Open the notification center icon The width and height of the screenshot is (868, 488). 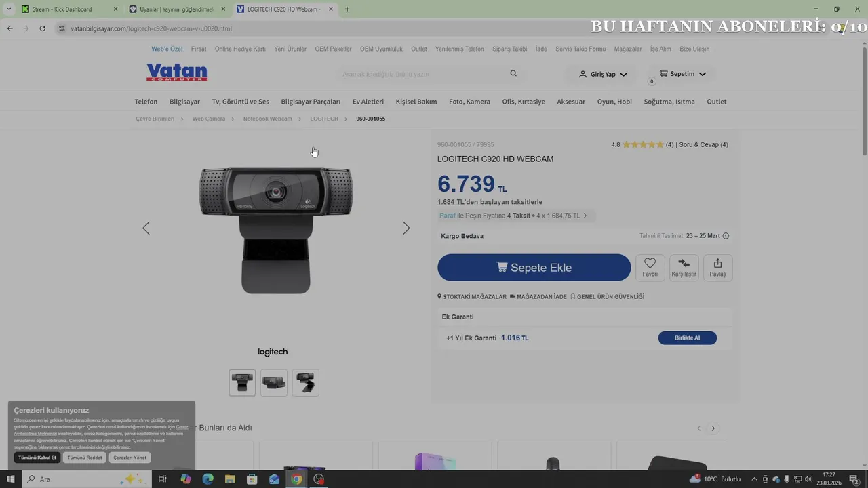pyautogui.click(x=854, y=479)
